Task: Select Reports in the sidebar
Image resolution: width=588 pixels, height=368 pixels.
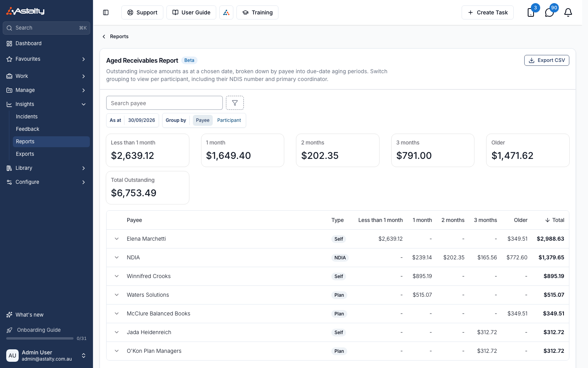Action: [51, 141]
